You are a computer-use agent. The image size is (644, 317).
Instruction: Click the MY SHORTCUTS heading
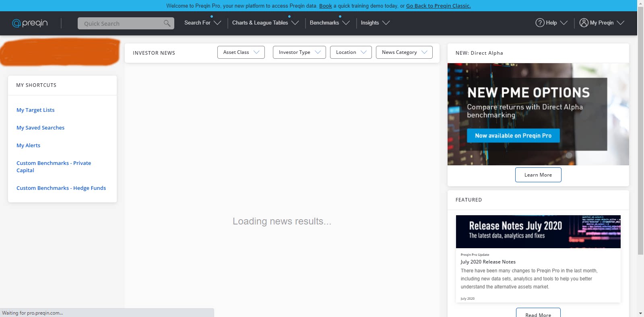tap(36, 85)
